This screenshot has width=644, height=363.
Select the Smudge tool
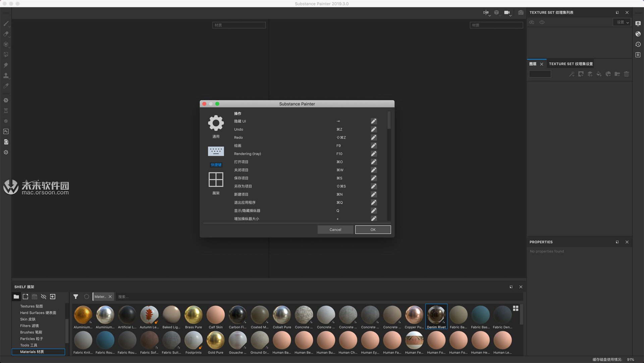(6, 65)
